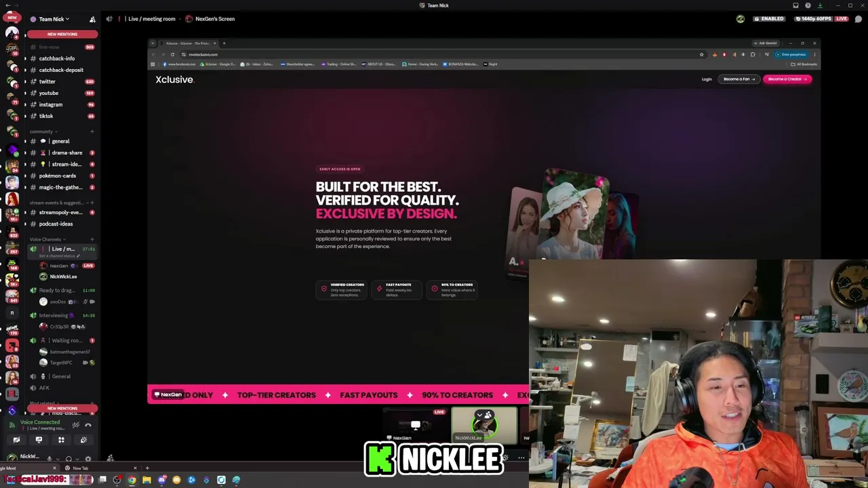Click the green download update icon
Image resolution: width=868 pixels, height=488 pixels.
(x=820, y=5)
